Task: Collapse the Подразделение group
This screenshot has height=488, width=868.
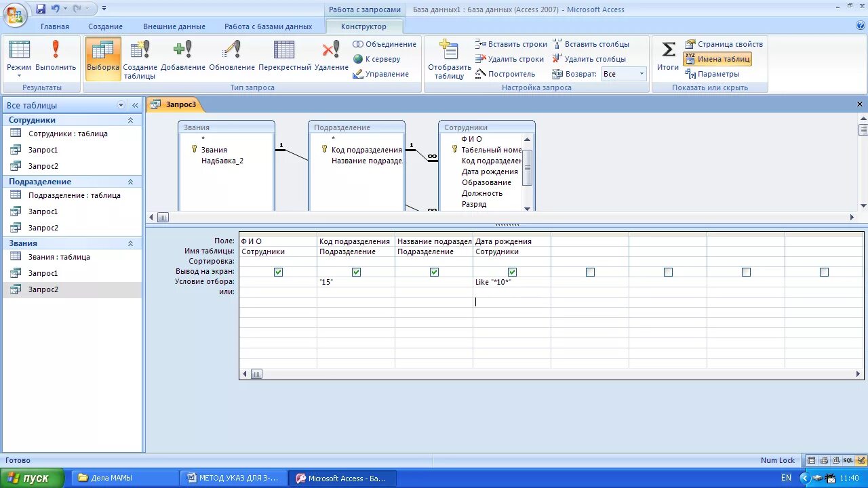Action: tap(130, 182)
